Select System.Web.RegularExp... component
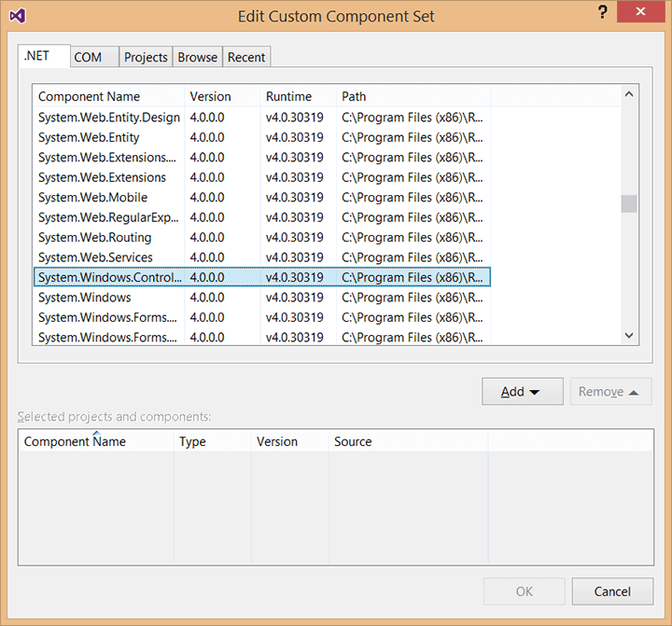Image resolution: width=672 pixels, height=626 pixels. tap(262, 217)
